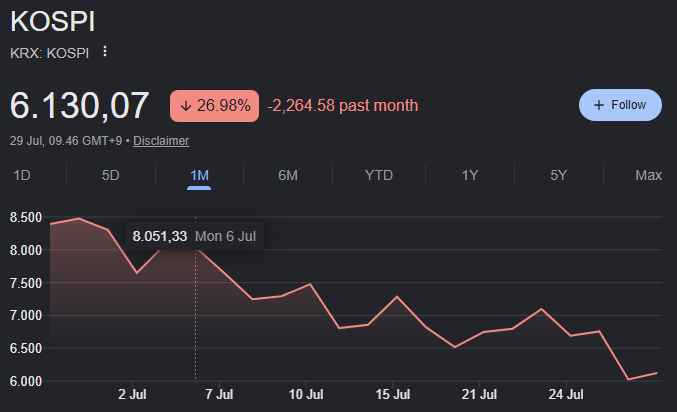Click the 6.130,07 index value
This screenshot has width=677, height=412.
(79, 105)
